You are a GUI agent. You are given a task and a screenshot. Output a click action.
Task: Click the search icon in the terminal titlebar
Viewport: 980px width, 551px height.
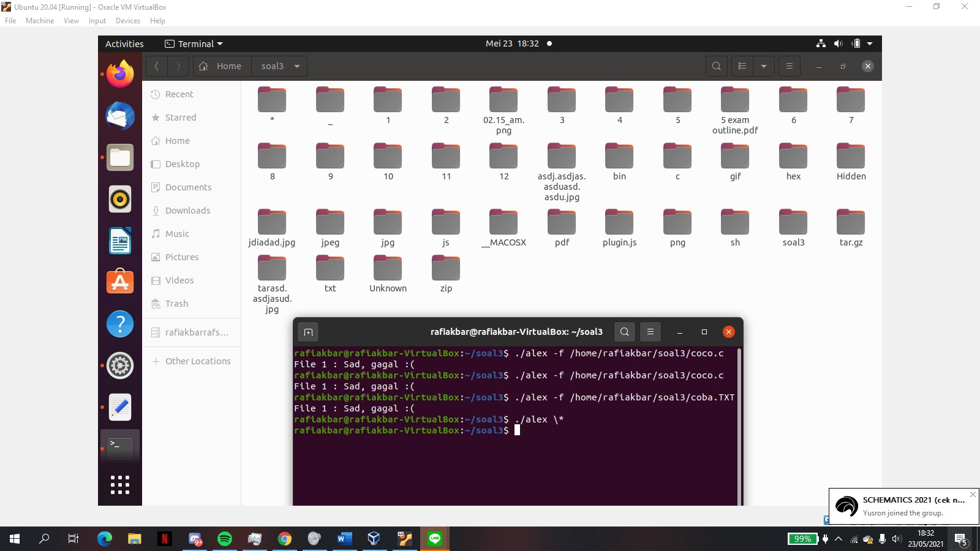624,331
